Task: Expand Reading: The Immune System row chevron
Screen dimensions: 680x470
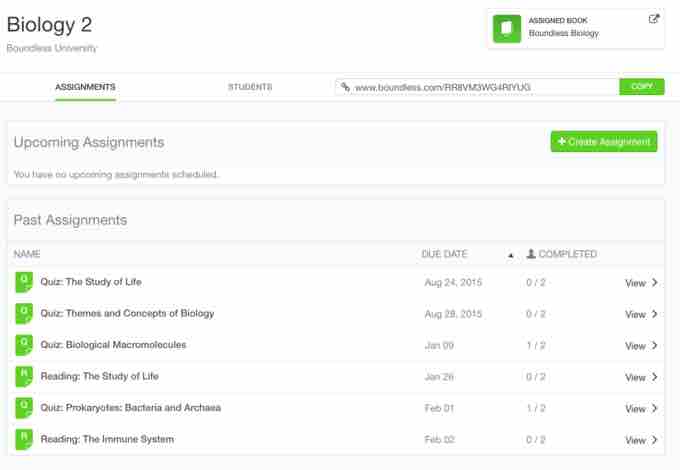Action: click(x=655, y=440)
